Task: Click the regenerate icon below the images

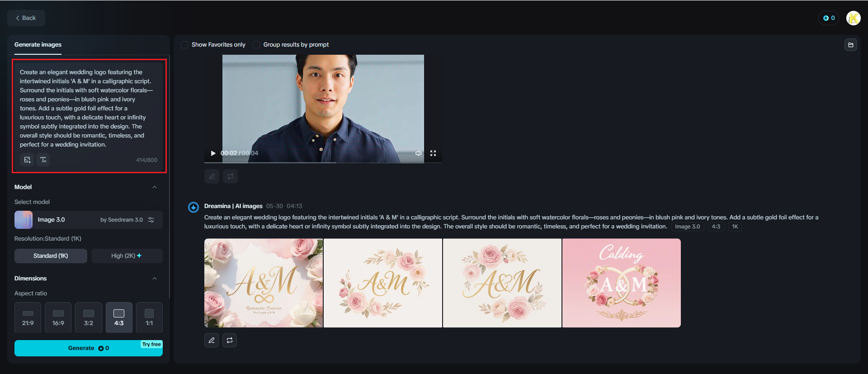Action: pyautogui.click(x=230, y=340)
